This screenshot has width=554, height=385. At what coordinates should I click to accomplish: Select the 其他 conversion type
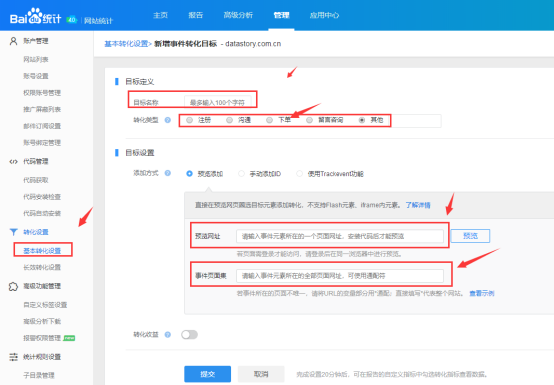click(x=362, y=120)
